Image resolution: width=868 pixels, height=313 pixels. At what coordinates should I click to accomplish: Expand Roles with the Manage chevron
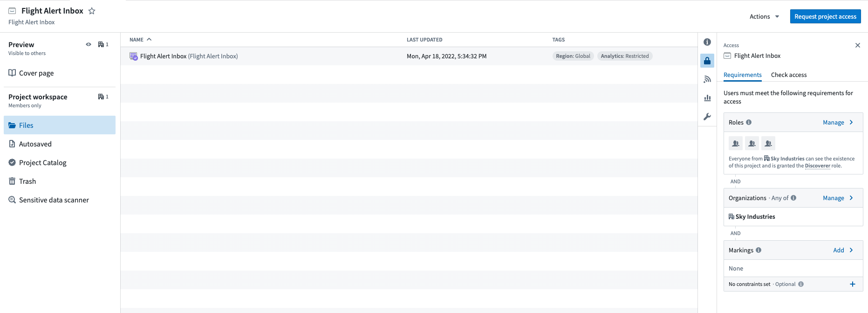[851, 122]
